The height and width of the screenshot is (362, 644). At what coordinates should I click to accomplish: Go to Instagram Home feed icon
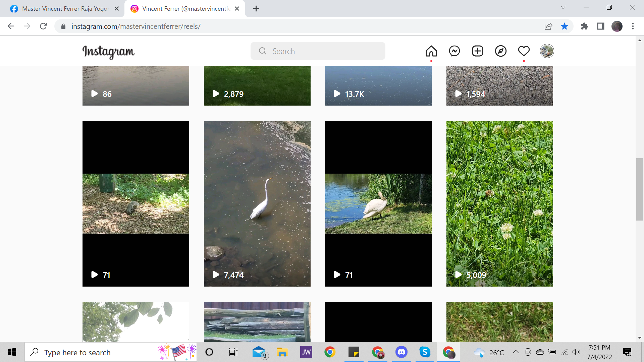point(431,51)
